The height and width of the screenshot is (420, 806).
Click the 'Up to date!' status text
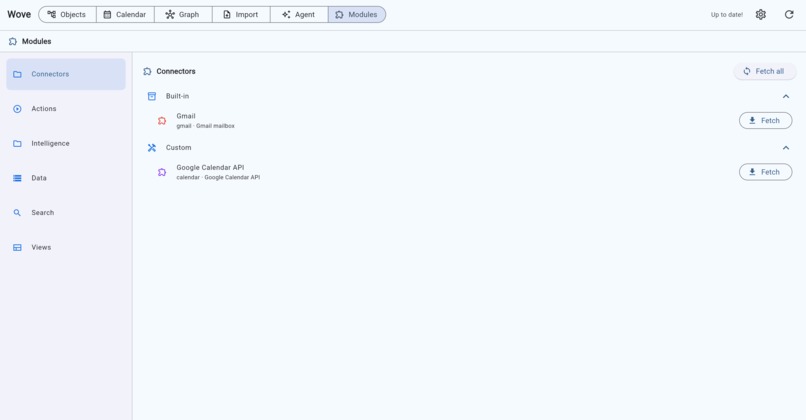coord(726,15)
